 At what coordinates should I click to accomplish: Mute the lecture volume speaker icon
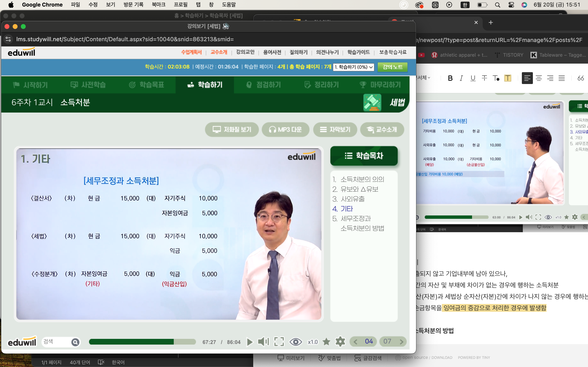[x=263, y=342]
